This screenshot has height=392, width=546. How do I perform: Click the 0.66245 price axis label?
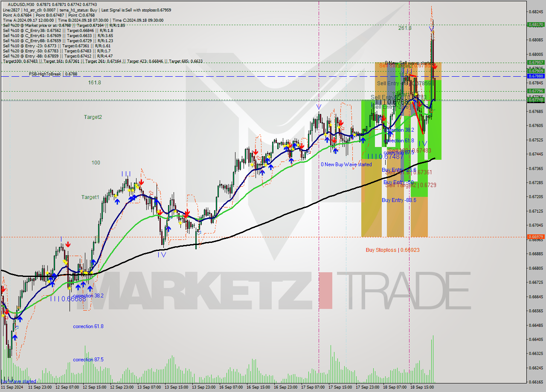[536, 368]
